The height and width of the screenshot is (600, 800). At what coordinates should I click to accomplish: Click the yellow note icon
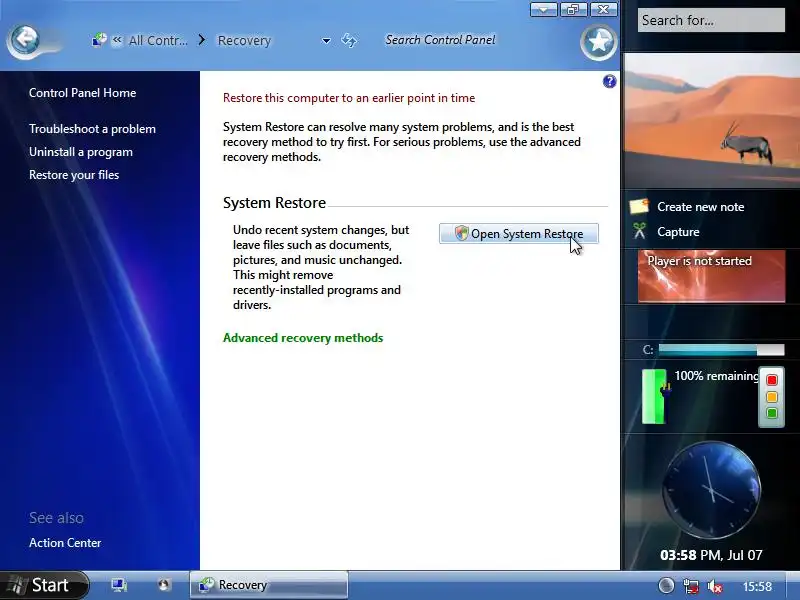coord(639,206)
